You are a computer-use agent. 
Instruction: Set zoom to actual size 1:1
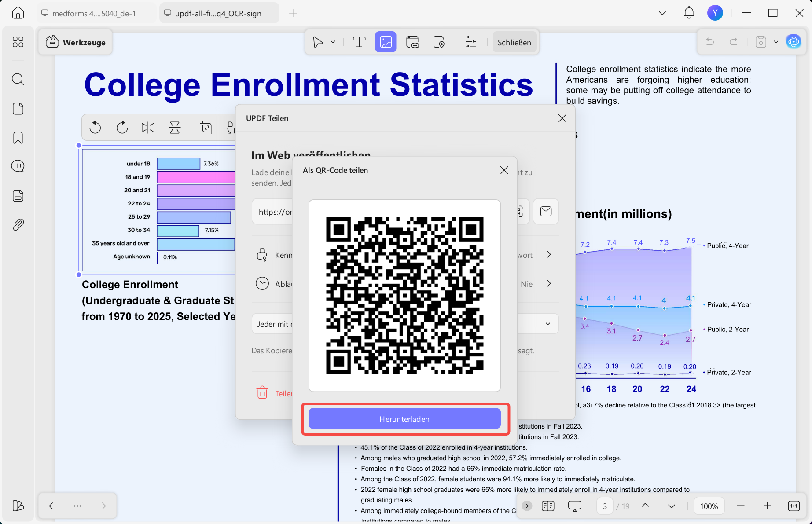[794, 506]
